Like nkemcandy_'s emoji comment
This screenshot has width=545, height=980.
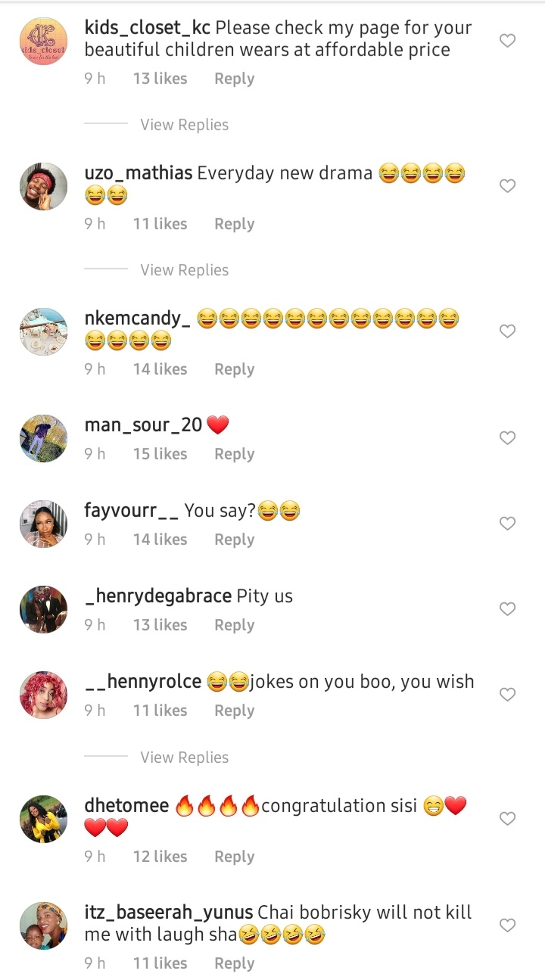(x=507, y=331)
